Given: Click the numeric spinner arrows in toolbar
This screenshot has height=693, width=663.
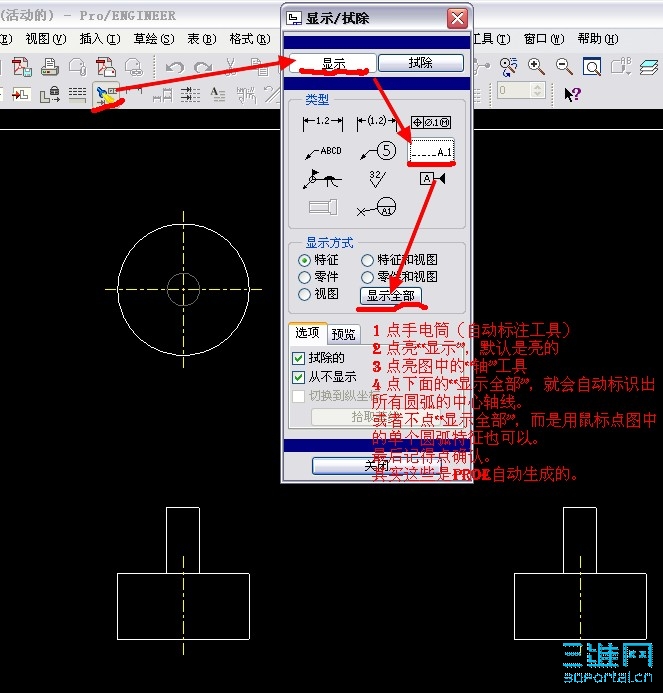Looking at the screenshot, I should coord(538,91).
